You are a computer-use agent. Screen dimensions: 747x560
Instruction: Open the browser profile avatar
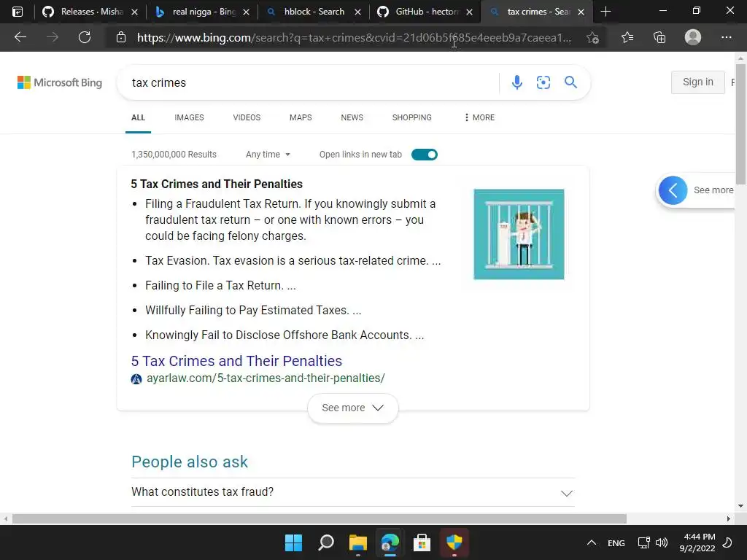coord(693,37)
